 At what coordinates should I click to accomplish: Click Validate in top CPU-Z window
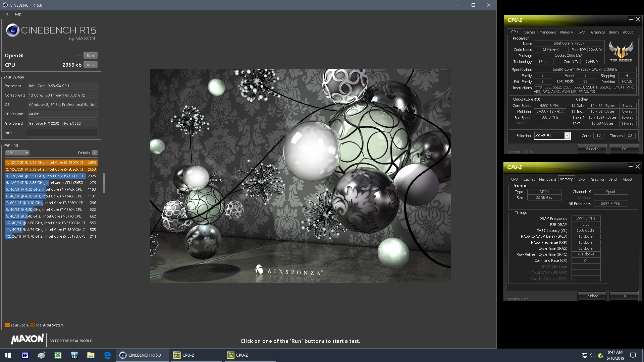(x=592, y=149)
